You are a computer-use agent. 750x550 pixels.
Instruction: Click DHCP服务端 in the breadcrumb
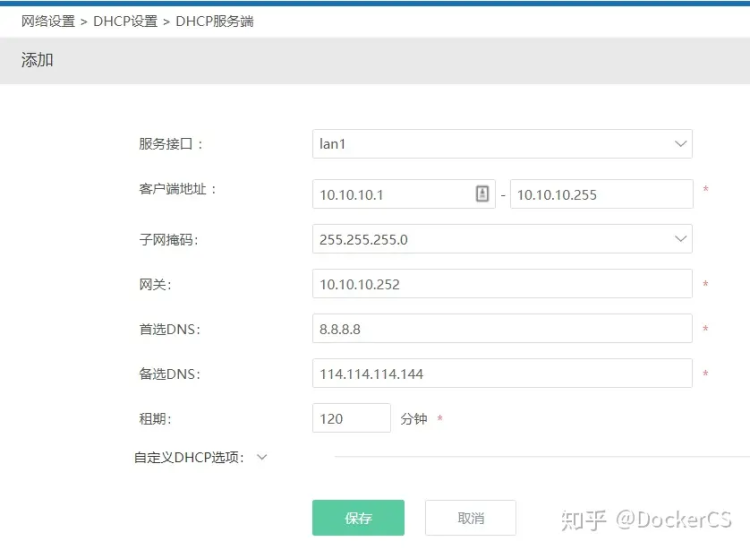click(214, 22)
